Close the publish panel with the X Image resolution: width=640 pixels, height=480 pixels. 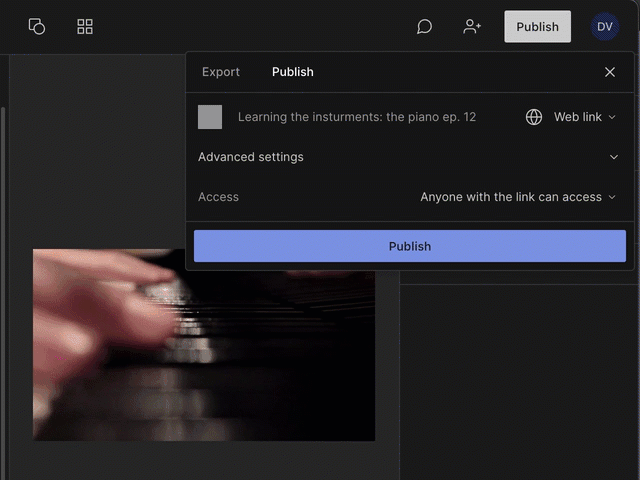pos(609,72)
